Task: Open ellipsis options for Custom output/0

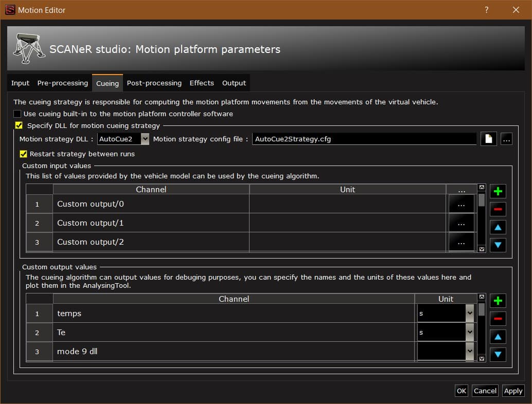Action: [x=461, y=204]
